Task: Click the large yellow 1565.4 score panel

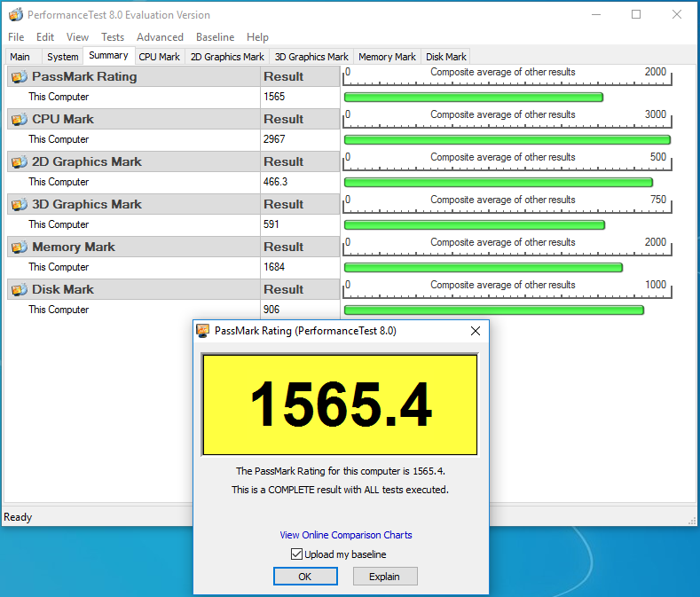Action: tap(340, 405)
